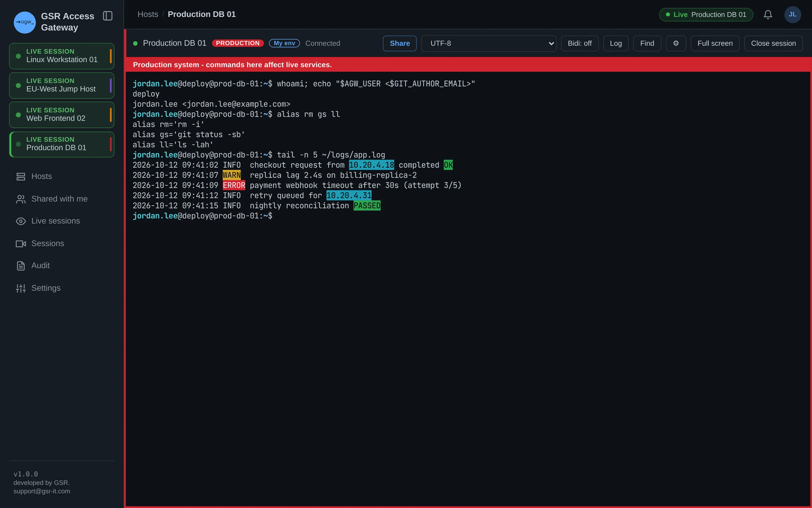Click the ERROR log level tag
The height and width of the screenshot is (508, 812).
(234, 185)
